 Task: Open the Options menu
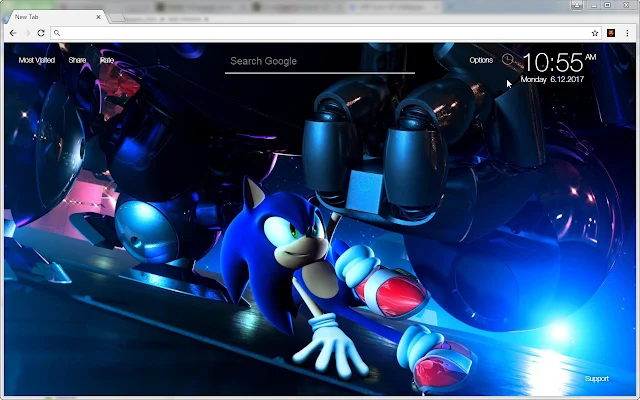(481, 60)
